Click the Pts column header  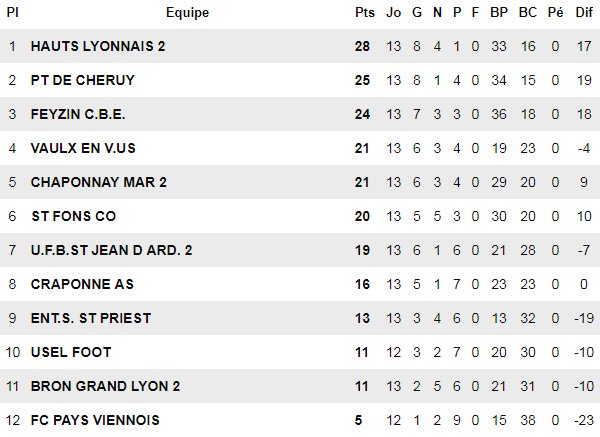[x=364, y=13]
